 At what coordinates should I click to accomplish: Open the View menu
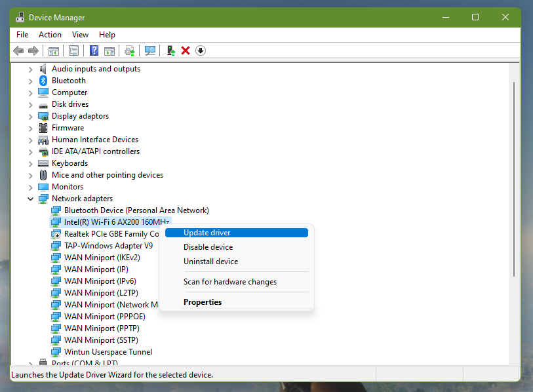tap(80, 35)
